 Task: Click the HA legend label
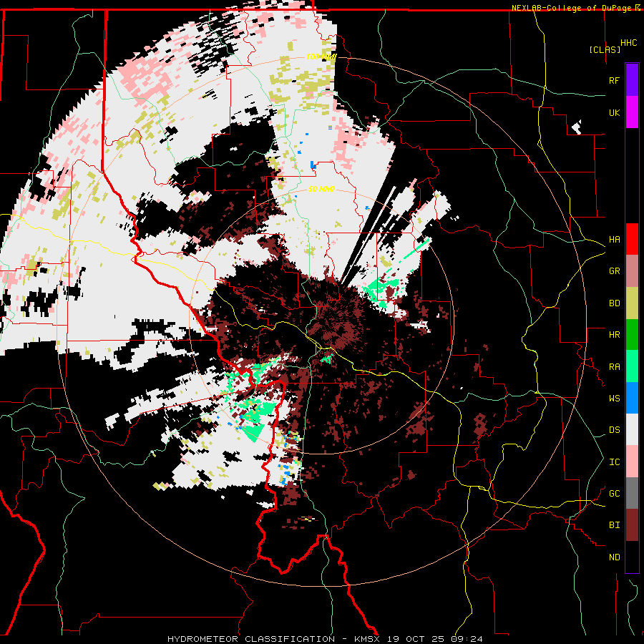(x=614, y=240)
